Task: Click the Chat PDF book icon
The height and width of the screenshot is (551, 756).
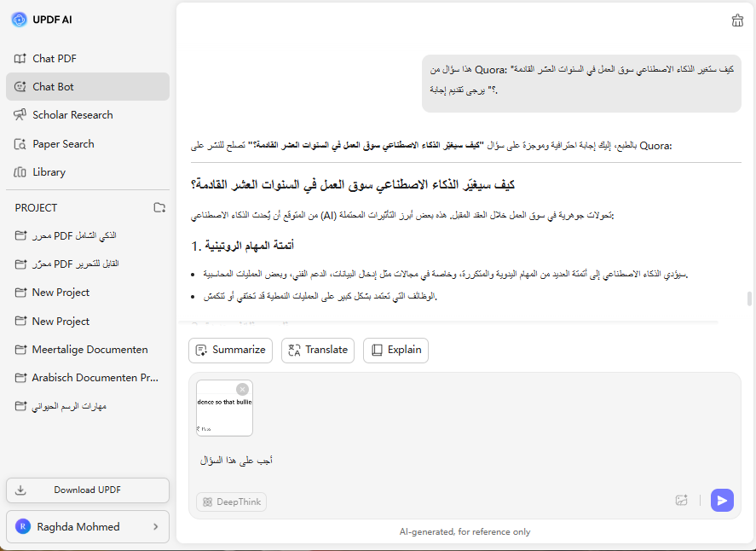Action: [x=20, y=58]
